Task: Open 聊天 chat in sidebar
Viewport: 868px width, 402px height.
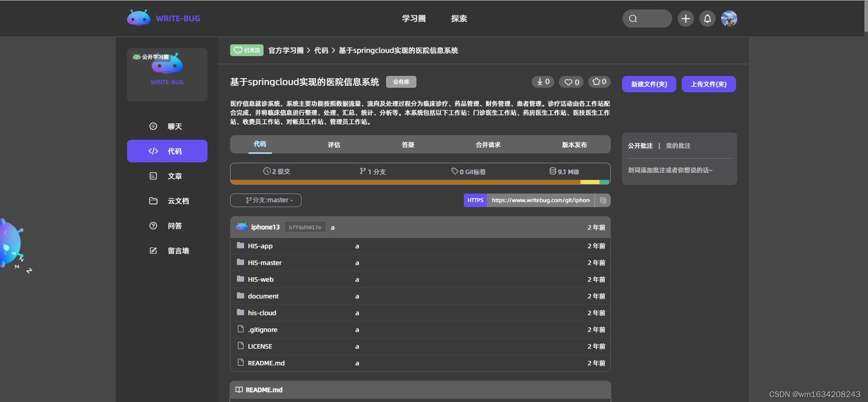Action: 167,126
